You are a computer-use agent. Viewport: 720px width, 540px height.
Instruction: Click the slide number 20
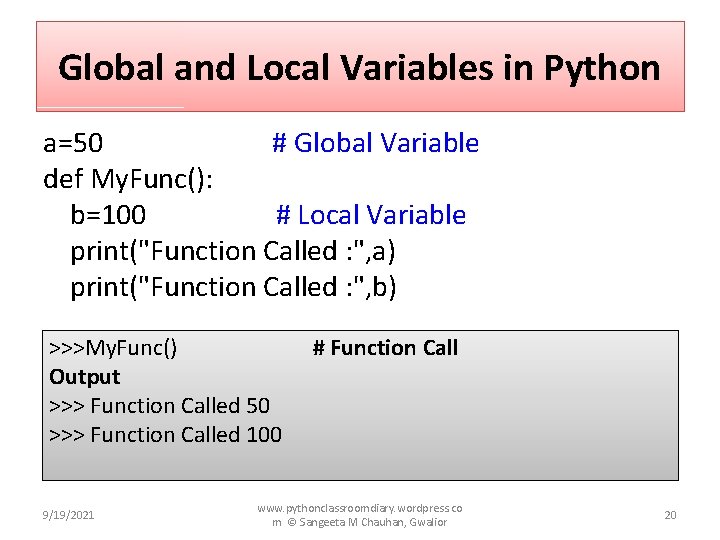pyautogui.click(x=670, y=515)
